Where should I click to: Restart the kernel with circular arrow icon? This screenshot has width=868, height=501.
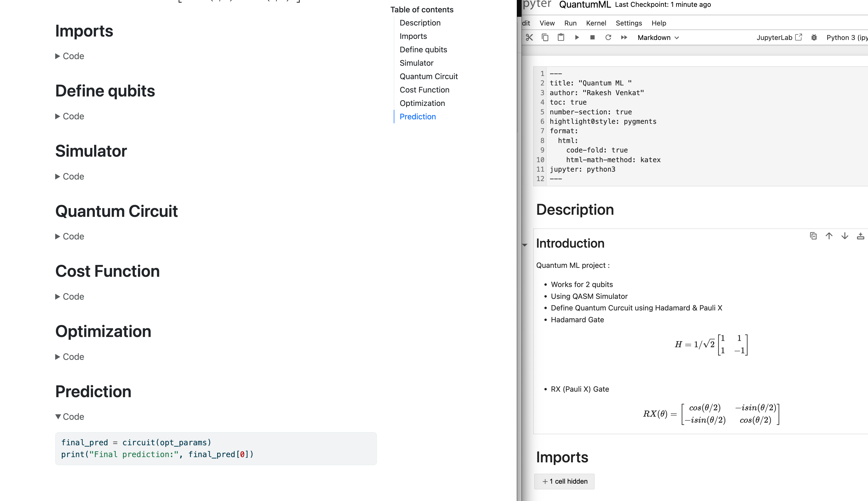(x=608, y=38)
